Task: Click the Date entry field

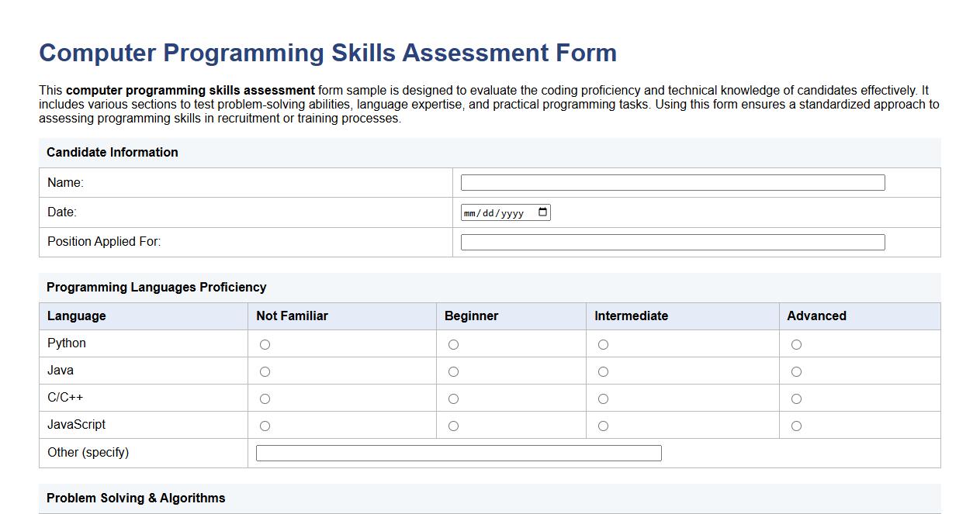Action: click(x=497, y=212)
